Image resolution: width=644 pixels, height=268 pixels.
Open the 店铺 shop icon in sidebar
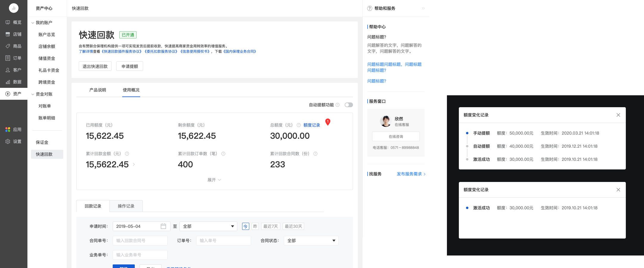pyautogui.click(x=8, y=34)
